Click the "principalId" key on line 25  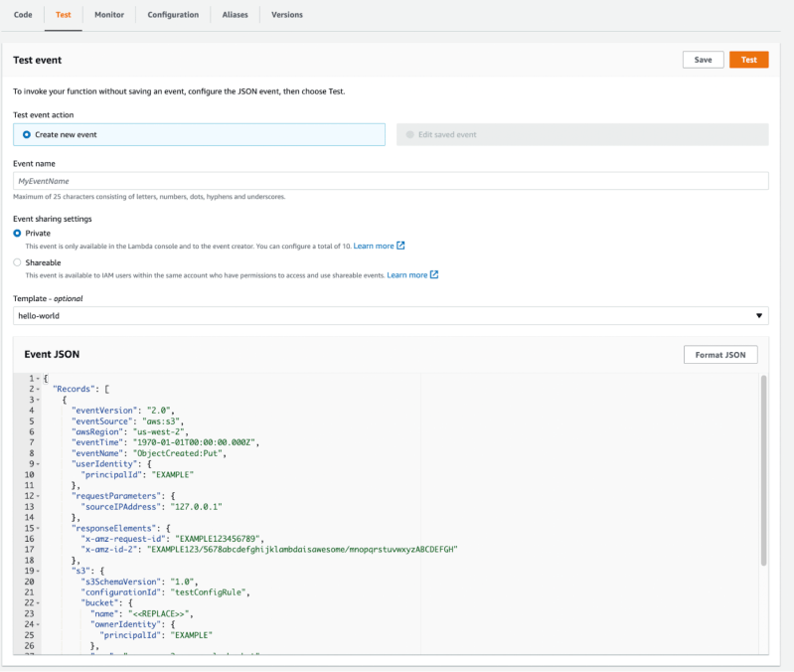(132, 635)
